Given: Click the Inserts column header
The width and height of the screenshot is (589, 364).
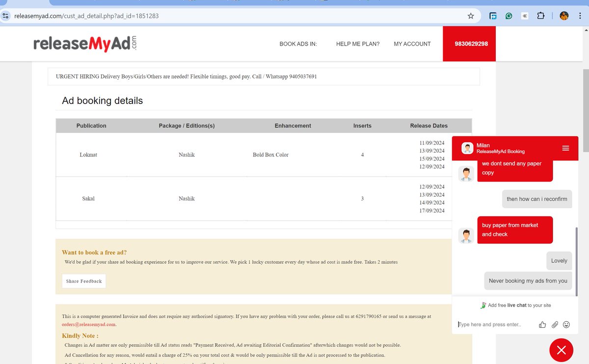Looking at the screenshot, I should coord(362,126).
